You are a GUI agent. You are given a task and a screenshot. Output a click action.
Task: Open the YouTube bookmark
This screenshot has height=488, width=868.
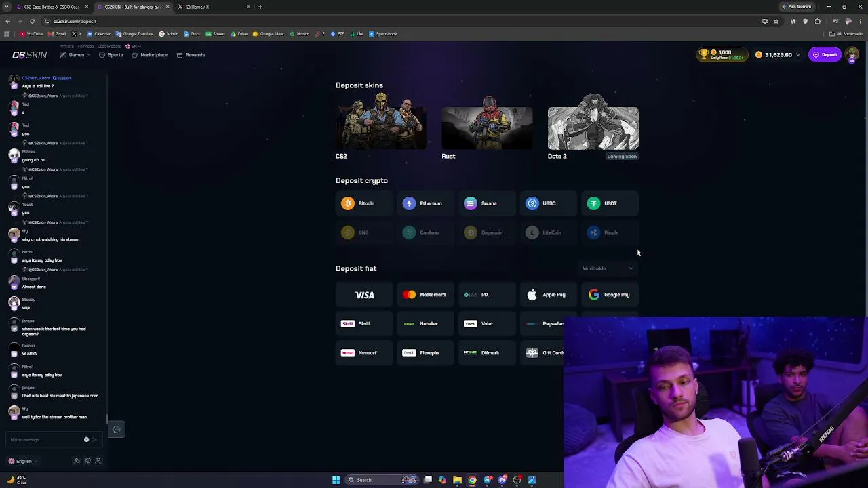[x=31, y=34]
